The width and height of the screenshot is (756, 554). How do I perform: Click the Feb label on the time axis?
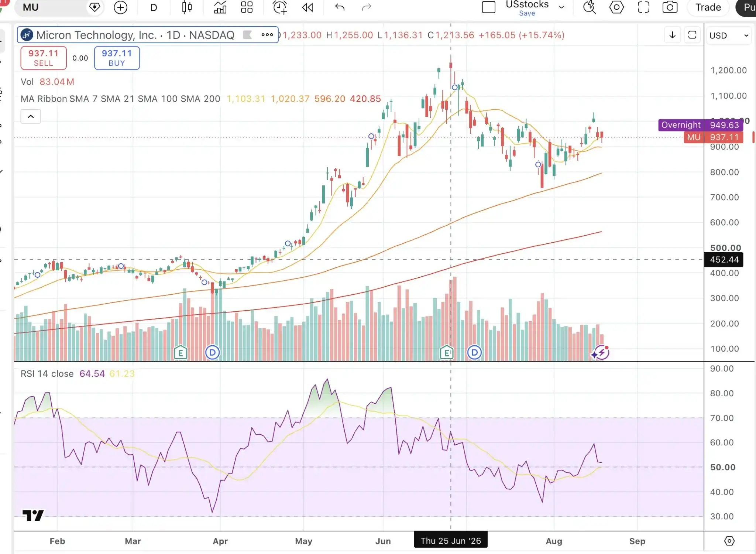click(x=57, y=541)
